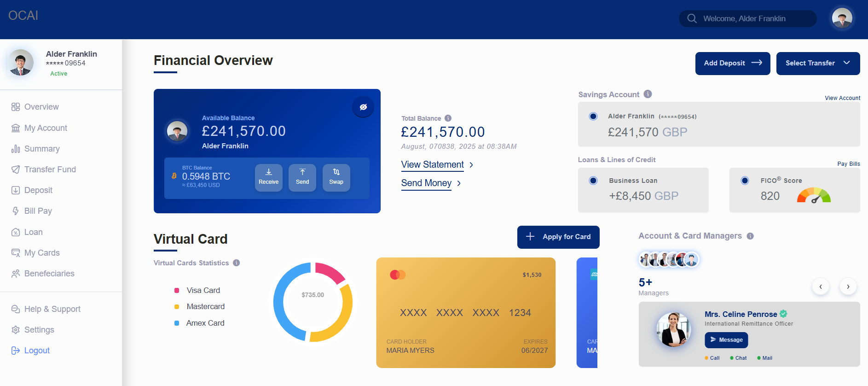The height and width of the screenshot is (386, 868).
Task: Navigate to My Cards in sidebar
Action: (x=42, y=253)
